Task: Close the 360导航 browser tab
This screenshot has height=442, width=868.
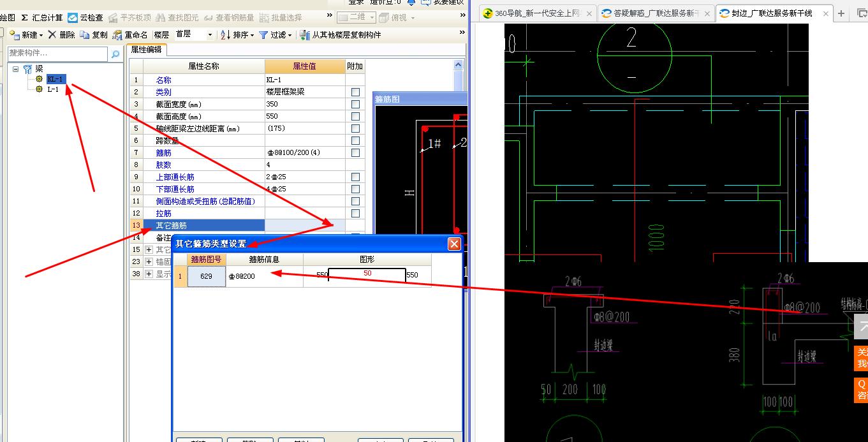Action: coord(589,13)
